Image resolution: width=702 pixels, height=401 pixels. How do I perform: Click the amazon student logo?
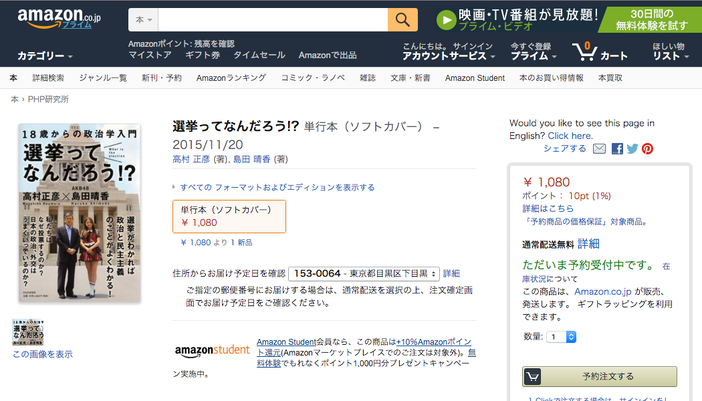[x=212, y=350]
